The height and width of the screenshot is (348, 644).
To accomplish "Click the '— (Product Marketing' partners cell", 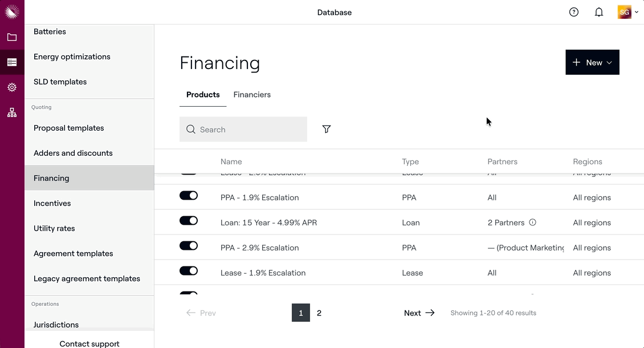I will point(525,248).
